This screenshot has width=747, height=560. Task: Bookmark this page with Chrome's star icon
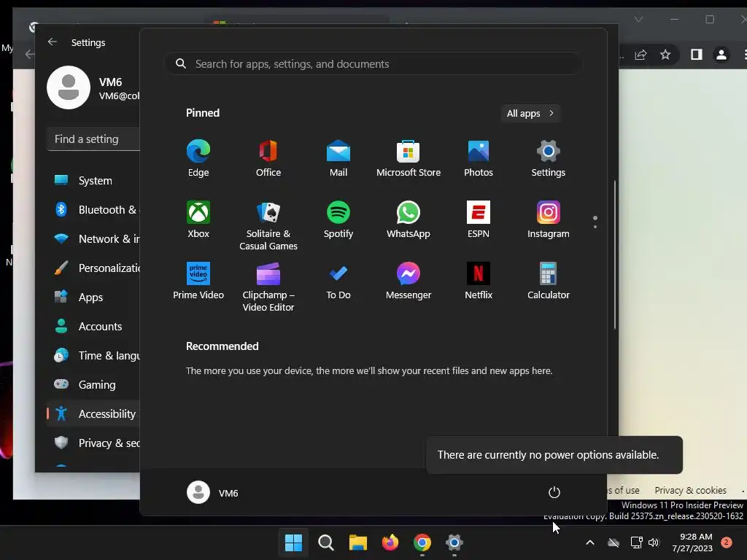coord(665,55)
